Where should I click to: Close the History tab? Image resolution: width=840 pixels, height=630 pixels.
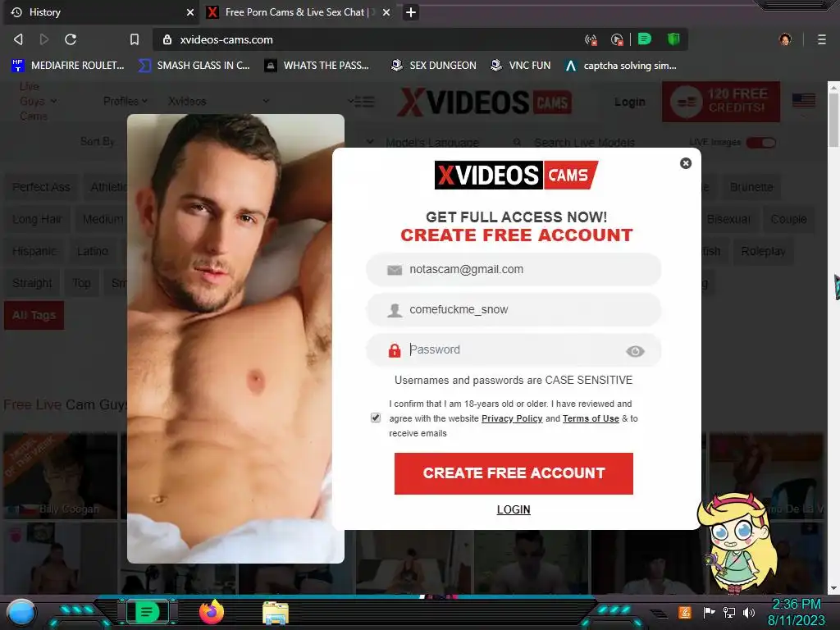tap(189, 12)
